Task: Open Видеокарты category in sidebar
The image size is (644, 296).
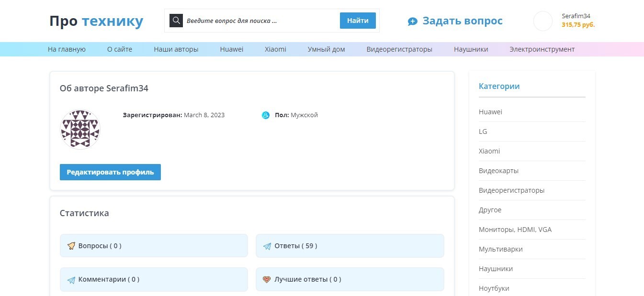Action: pos(498,171)
